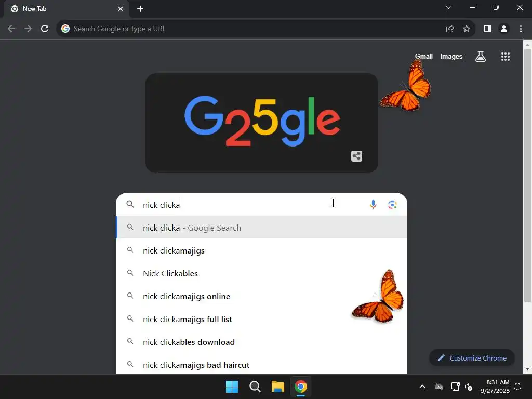Open the Windows Start menu
The image size is (532, 399).
[232, 387]
